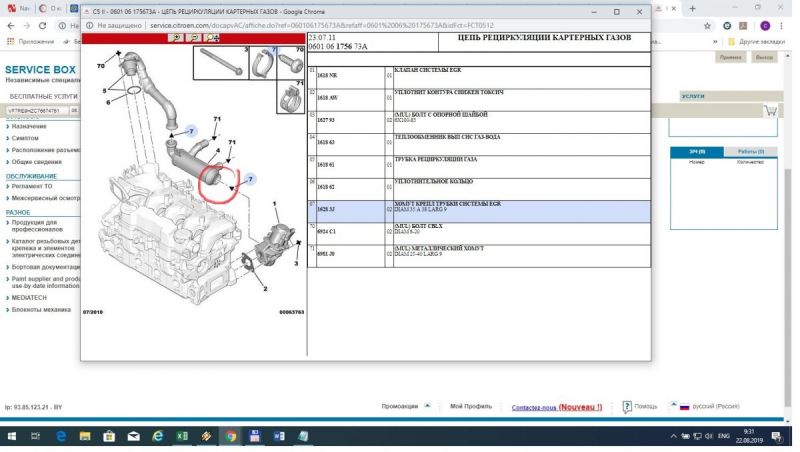
Task: Click the Windows Start button
Action: (x=13, y=437)
